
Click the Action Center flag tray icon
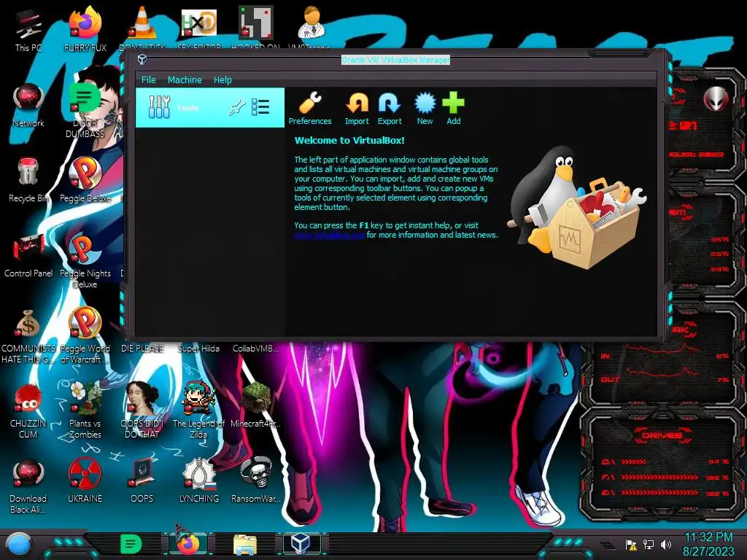pos(631,545)
